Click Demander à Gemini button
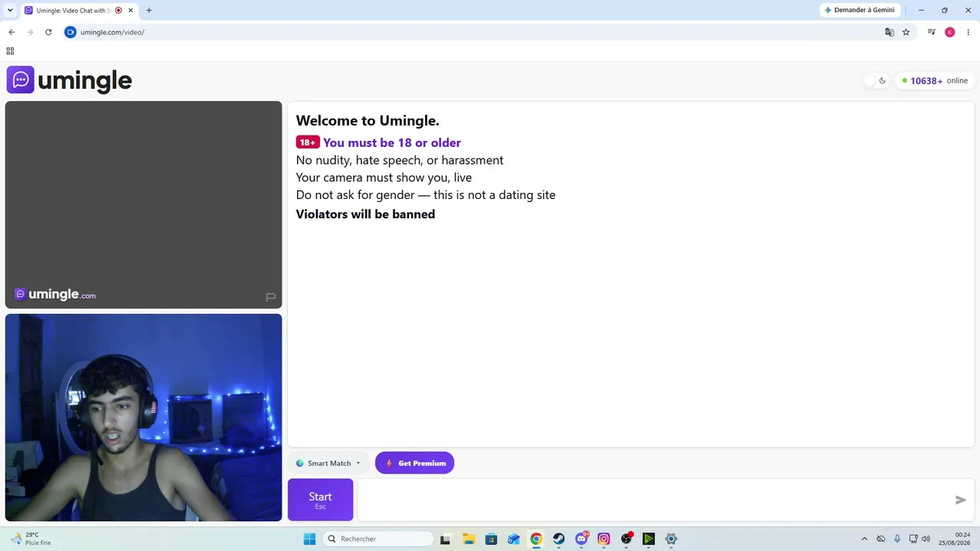The width and height of the screenshot is (980, 551). 859,10
